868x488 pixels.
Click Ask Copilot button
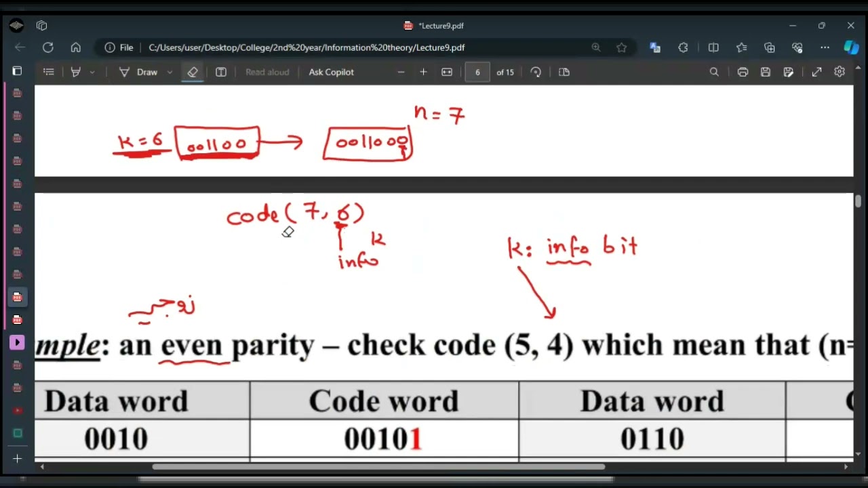pos(331,72)
